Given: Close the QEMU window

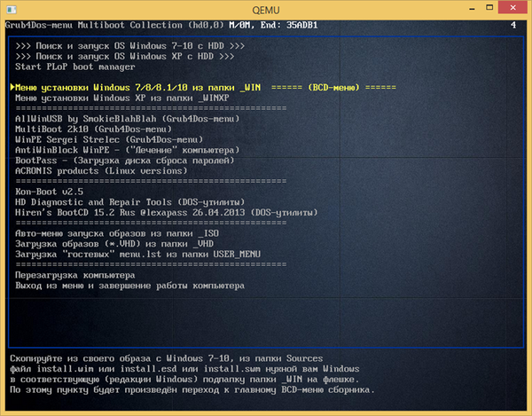Looking at the screenshot, I should point(512,7).
